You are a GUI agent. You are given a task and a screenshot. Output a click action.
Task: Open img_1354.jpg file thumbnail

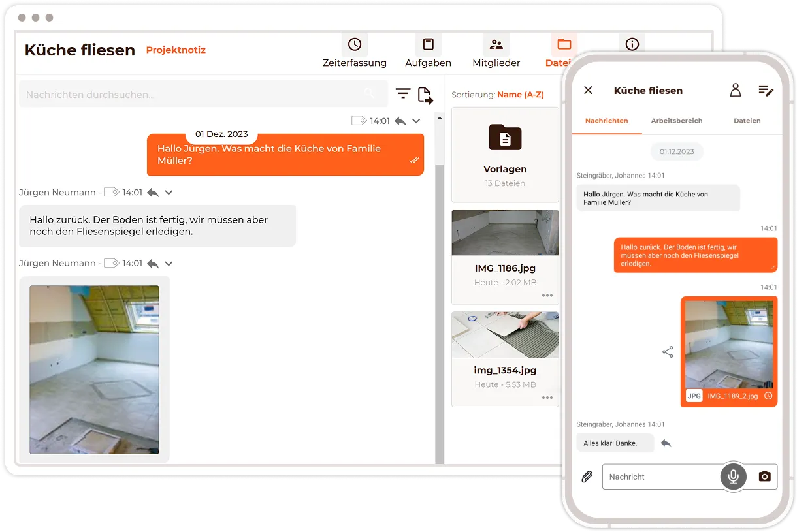[505, 335]
